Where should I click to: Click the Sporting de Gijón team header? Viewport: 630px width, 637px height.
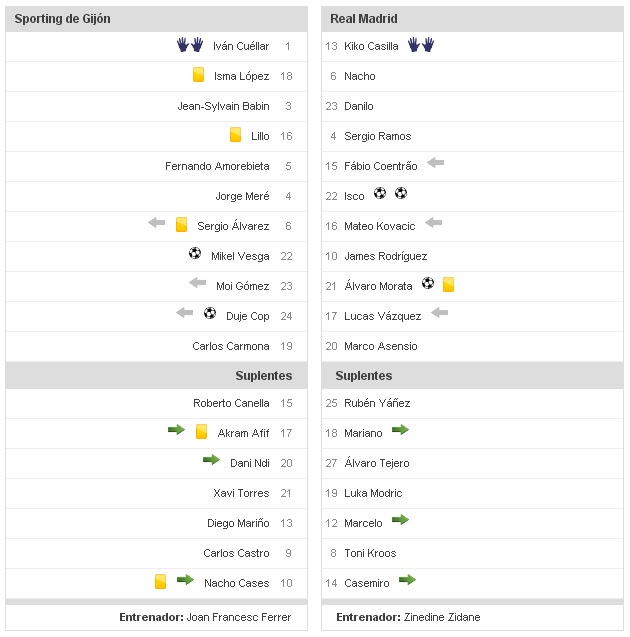[63, 18]
